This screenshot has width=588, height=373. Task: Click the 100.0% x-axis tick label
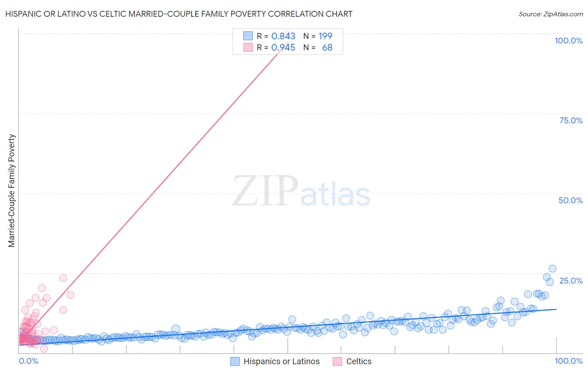(569, 361)
